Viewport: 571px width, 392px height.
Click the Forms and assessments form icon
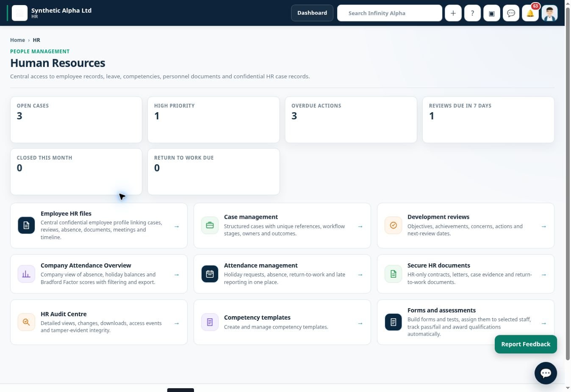tap(393, 322)
